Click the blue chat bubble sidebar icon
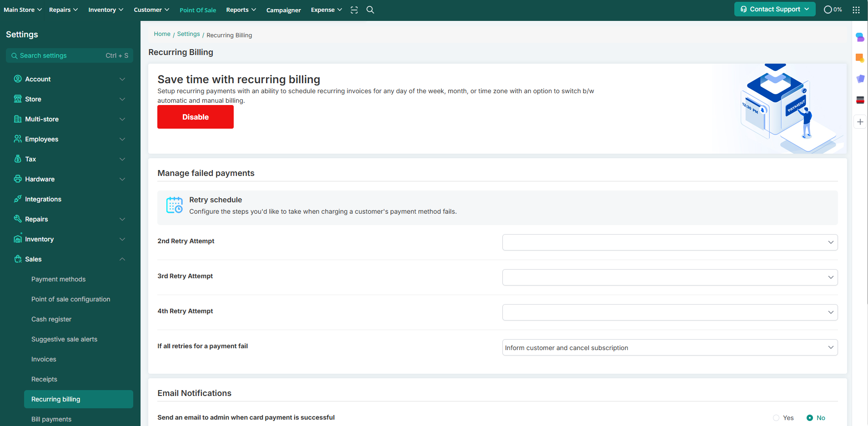 tap(860, 37)
